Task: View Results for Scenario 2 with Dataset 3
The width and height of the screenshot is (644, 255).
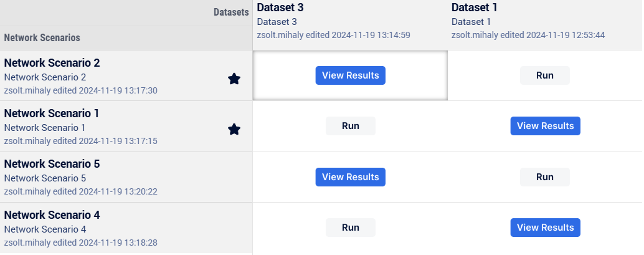Action: coord(351,75)
